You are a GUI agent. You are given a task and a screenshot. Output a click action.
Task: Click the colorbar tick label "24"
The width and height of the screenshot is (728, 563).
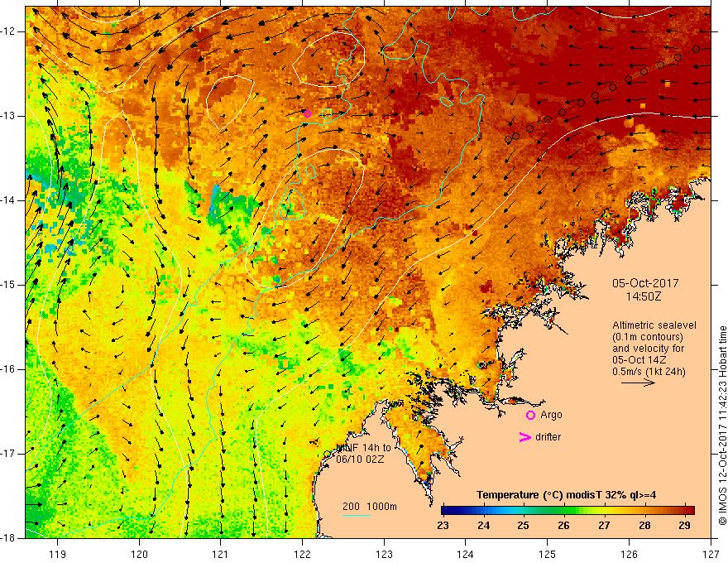click(x=483, y=526)
